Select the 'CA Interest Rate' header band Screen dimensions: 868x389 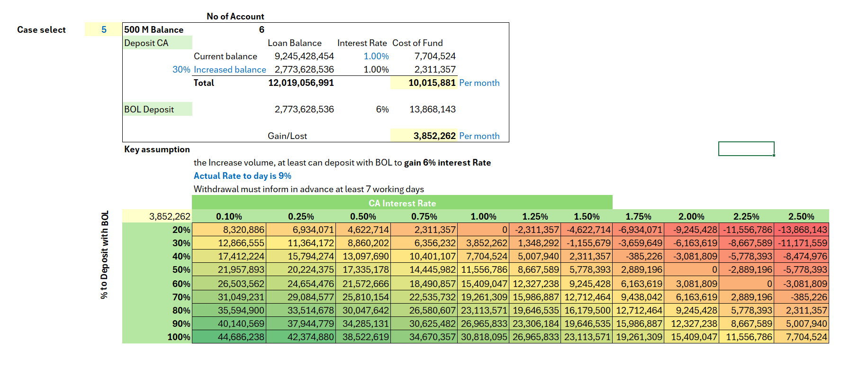(x=402, y=203)
